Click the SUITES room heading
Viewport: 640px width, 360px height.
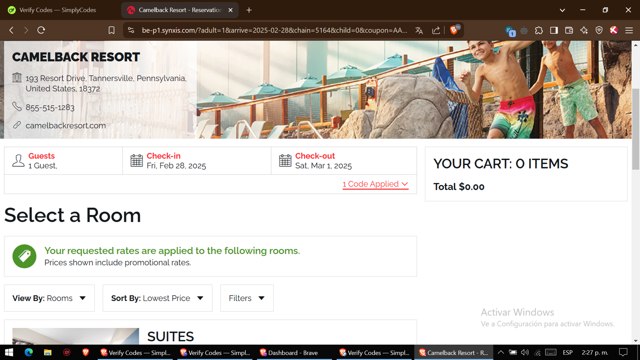[170, 337]
